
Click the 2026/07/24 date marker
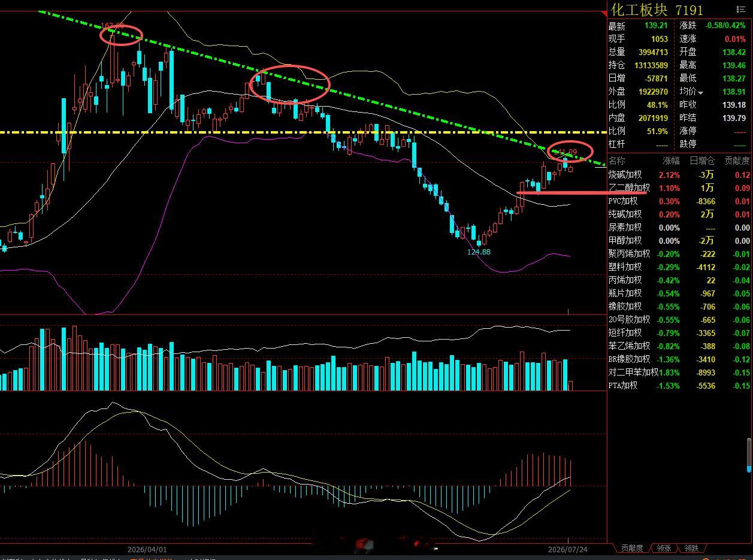568,549
